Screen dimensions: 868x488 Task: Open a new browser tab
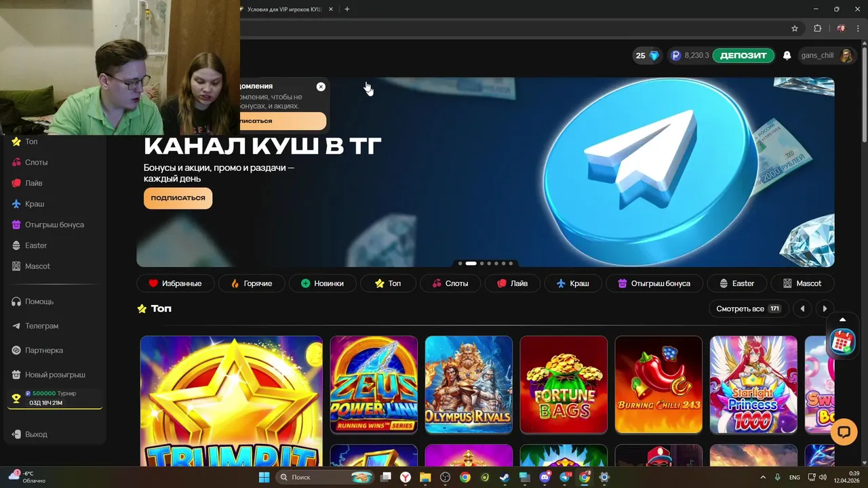(x=347, y=9)
